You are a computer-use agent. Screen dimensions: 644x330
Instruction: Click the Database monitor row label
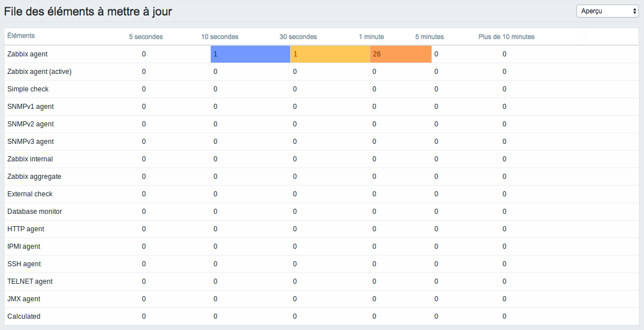34,211
